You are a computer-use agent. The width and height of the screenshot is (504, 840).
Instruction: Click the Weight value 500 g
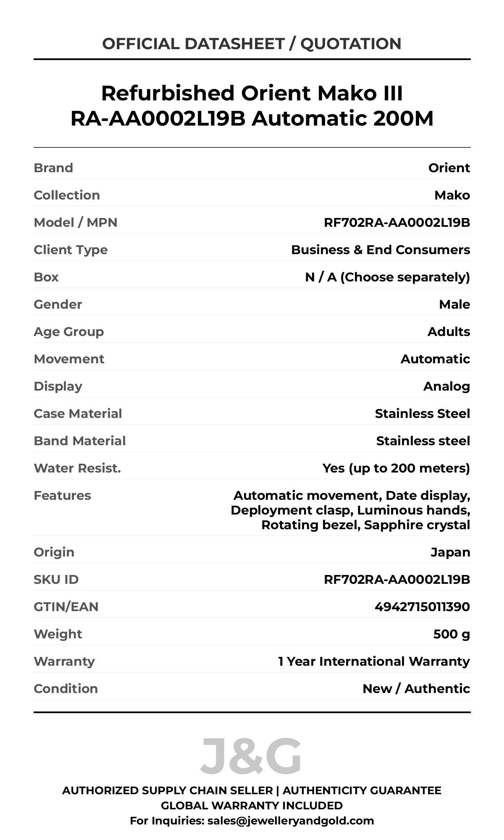pyautogui.click(x=451, y=634)
